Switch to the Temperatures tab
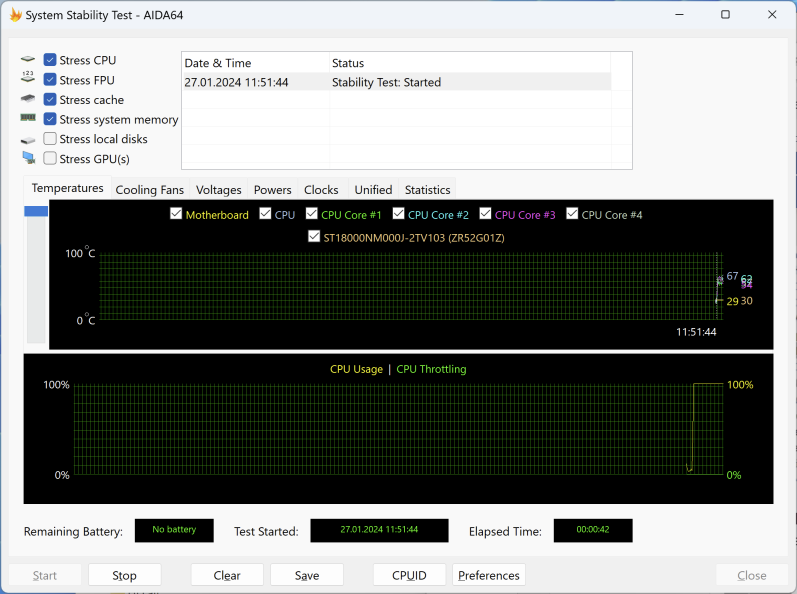 coord(68,189)
